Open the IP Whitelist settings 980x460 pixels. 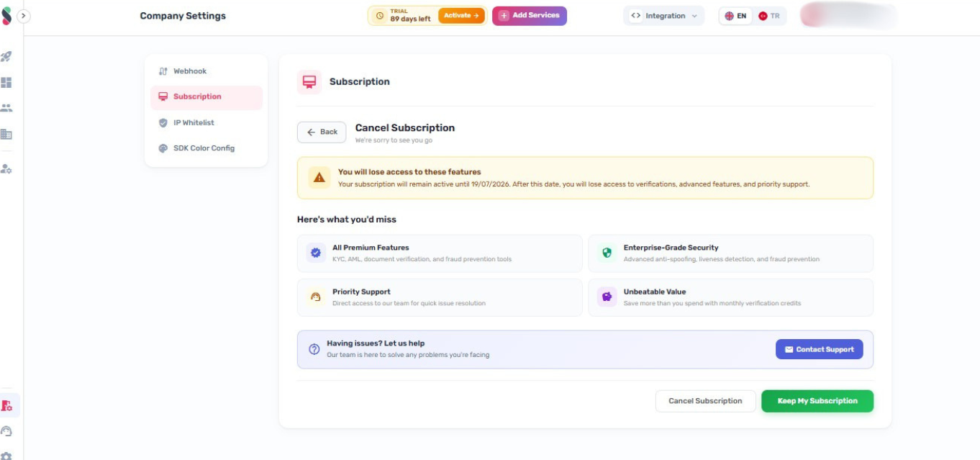(x=207, y=123)
